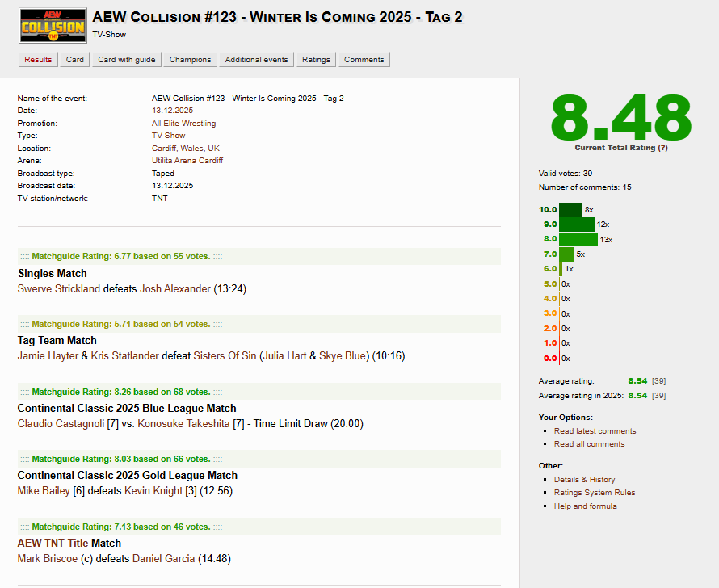The height and width of the screenshot is (588, 719).
Task: Open Swerve Strickland's profile link
Action: click(59, 288)
